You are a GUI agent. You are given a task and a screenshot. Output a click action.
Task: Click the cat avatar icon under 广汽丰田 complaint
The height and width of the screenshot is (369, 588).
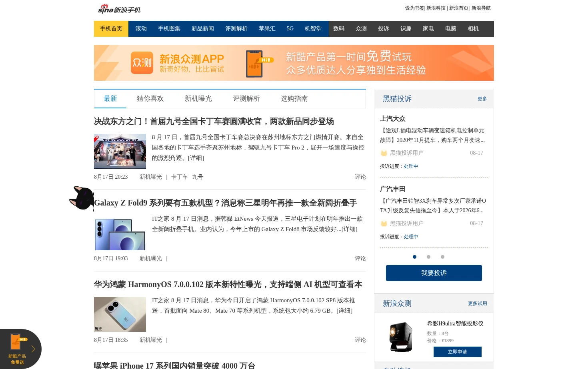[384, 223]
